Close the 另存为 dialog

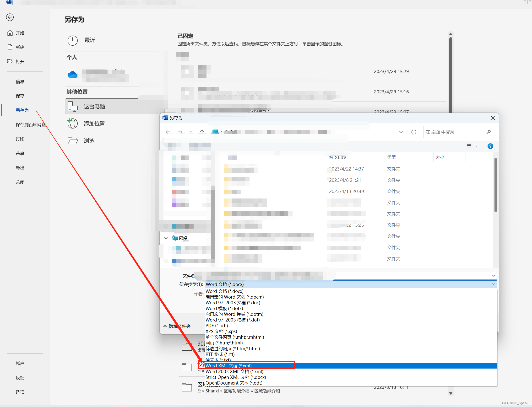tap(493, 118)
